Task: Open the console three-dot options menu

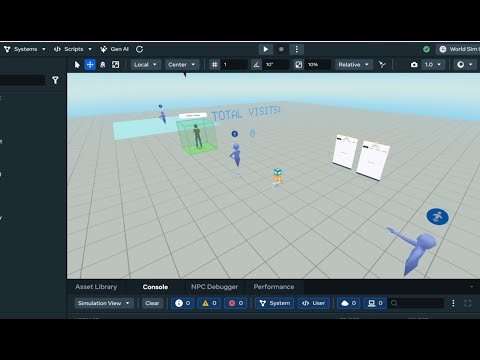Action: 453,303
